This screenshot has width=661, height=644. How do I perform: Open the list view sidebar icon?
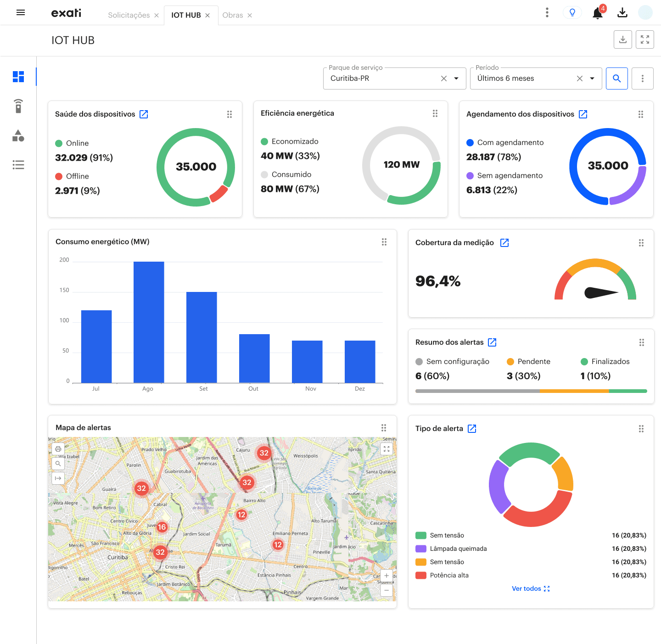tap(18, 165)
